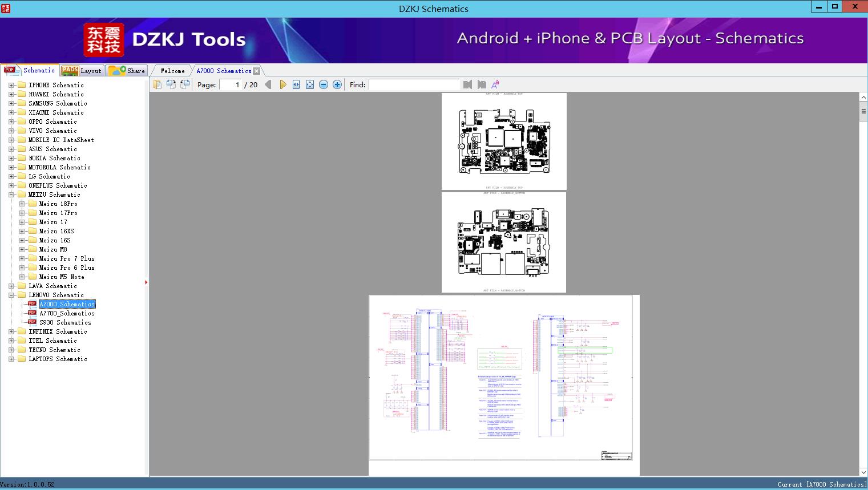868x490 pixels.
Task: Close the A7000 Schematics tab
Action: 257,71
